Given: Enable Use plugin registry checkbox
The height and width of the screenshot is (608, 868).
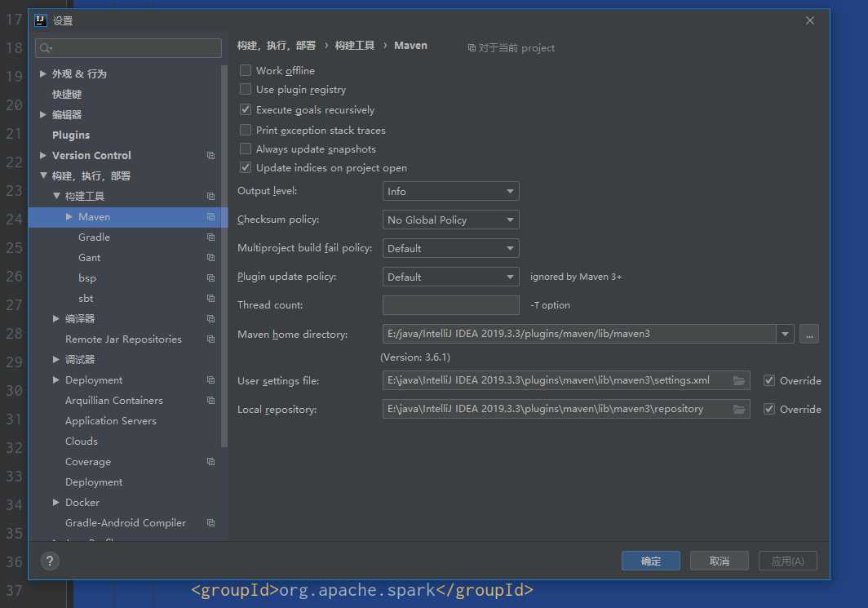Looking at the screenshot, I should click(x=246, y=89).
